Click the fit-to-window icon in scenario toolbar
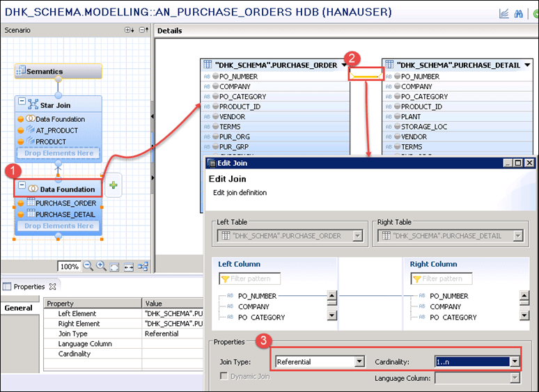 (x=115, y=266)
